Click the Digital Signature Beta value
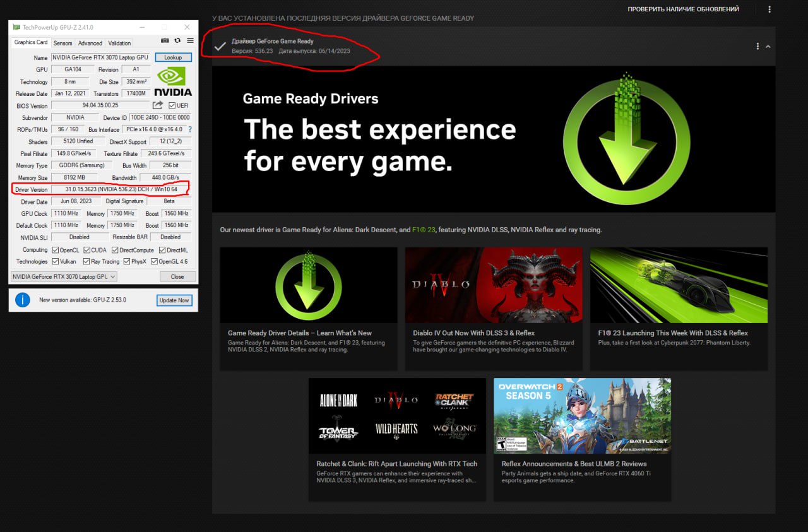Image resolution: width=808 pixels, height=532 pixels. click(169, 201)
